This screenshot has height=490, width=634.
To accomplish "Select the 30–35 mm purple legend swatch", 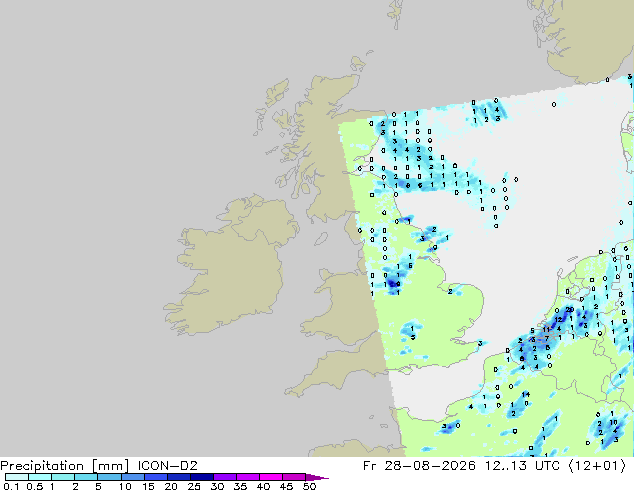I will (x=225, y=477).
